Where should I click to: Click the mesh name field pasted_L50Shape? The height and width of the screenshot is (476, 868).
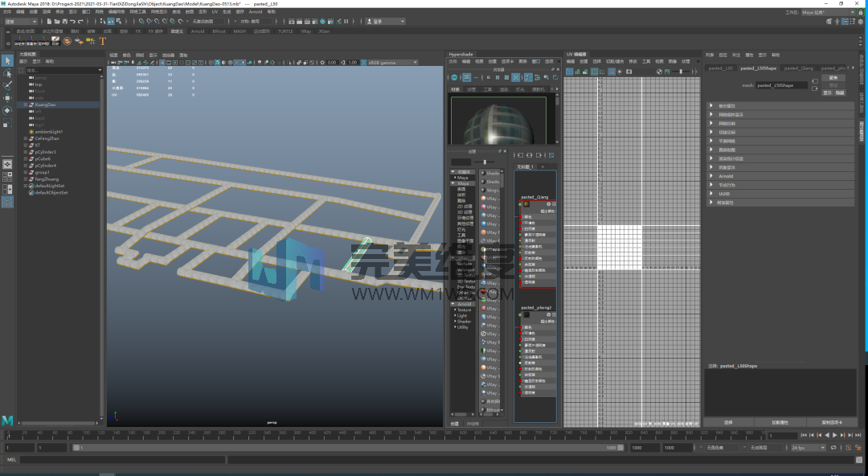[x=781, y=85]
